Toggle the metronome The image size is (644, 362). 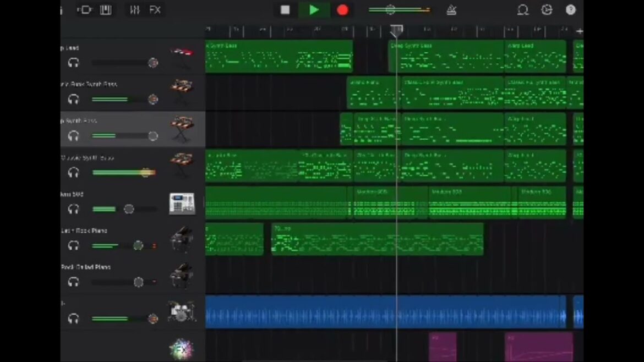tap(451, 10)
